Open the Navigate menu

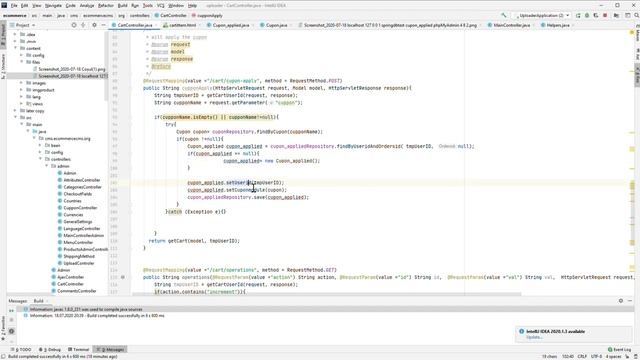[53, 6]
